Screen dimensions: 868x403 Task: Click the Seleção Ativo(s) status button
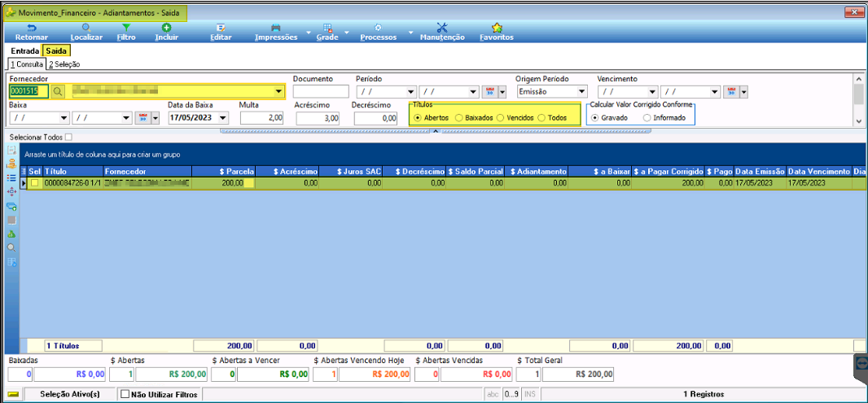pyautogui.click(x=71, y=394)
